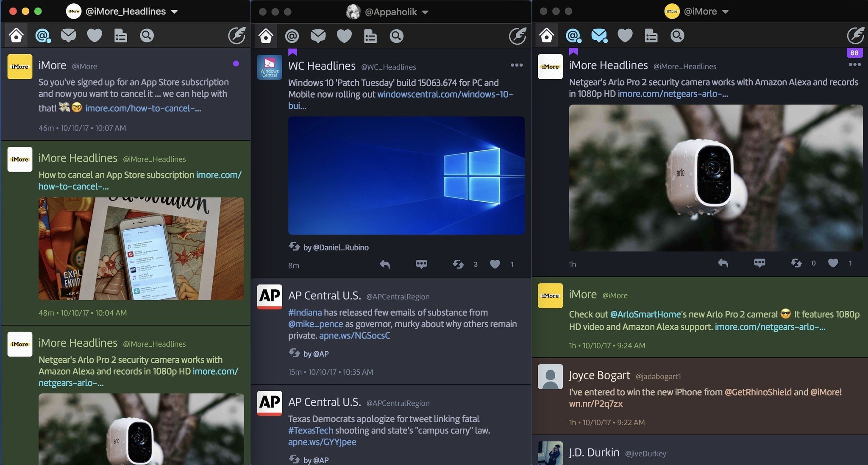This screenshot has height=465, width=868.
Task: Open more options on WC Headlines tweet
Action: pos(517,65)
